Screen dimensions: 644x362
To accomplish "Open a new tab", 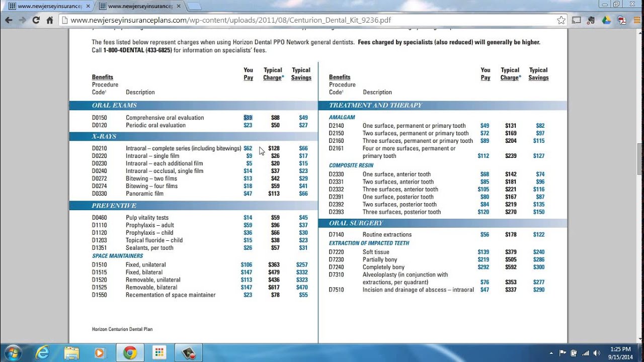I will click(x=194, y=6).
